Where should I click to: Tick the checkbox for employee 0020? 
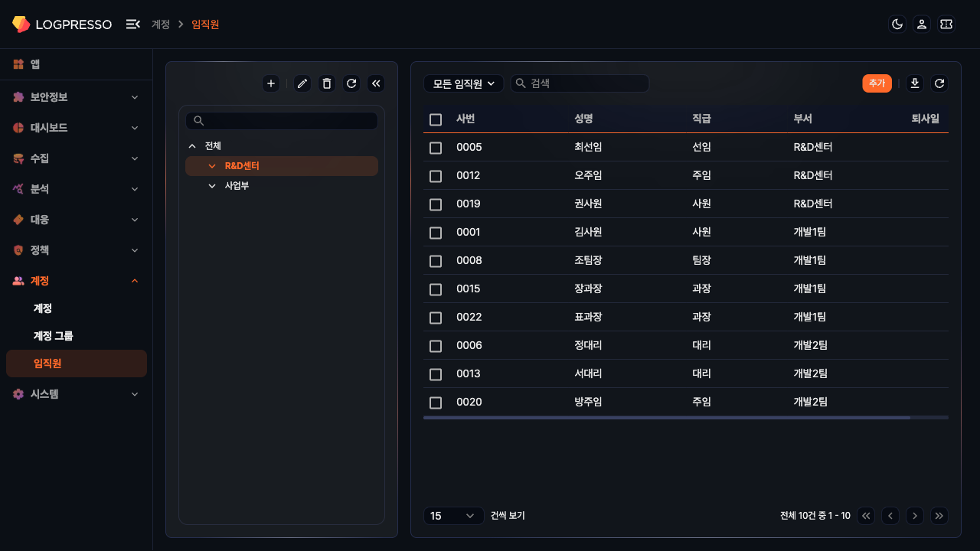point(436,403)
